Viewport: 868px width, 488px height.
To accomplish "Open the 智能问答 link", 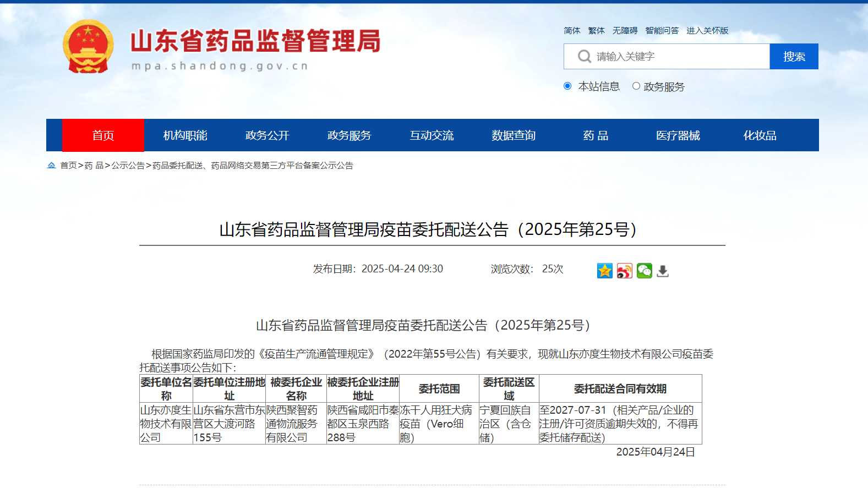I will coord(662,31).
